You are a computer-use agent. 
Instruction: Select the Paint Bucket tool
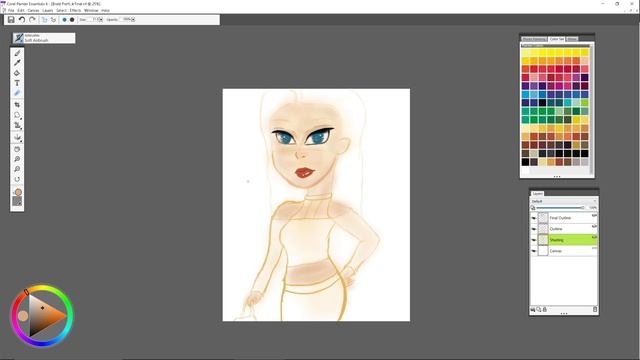pyautogui.click(x=17, y=73)
